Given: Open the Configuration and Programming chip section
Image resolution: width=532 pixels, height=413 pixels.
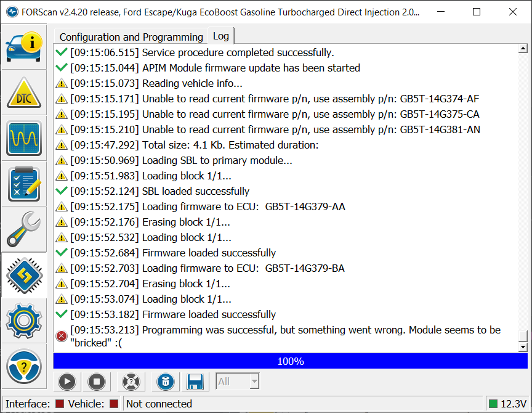Looking at the screenshot, I should point(24,275).
